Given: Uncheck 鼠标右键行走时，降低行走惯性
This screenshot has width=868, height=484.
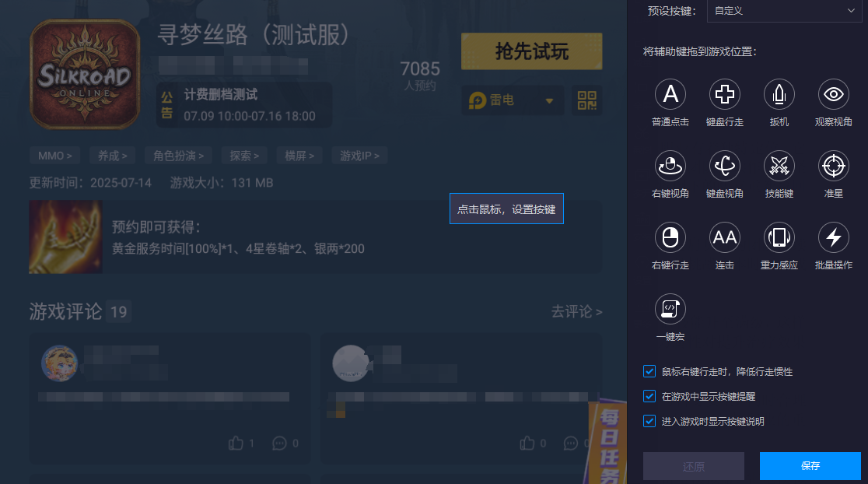Looking at the screenshot, I should [649, 371].
